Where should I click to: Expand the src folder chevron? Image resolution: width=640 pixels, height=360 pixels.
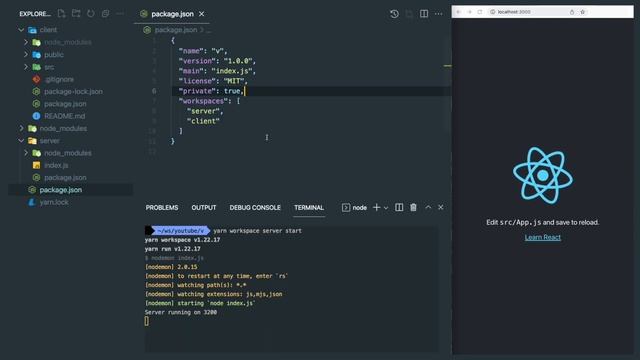(26, 67)
